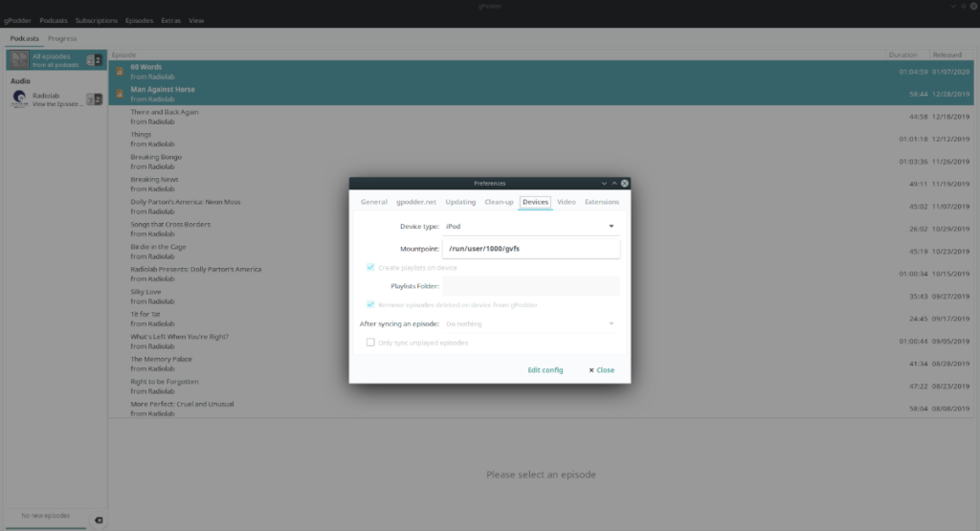Click the audio file icon for 60 Words
This screenshot has width=980, height=531.
coord(119,71)
